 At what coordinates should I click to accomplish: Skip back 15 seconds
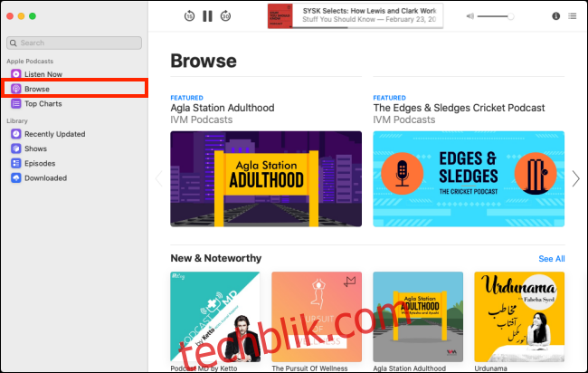click(189, 16)
